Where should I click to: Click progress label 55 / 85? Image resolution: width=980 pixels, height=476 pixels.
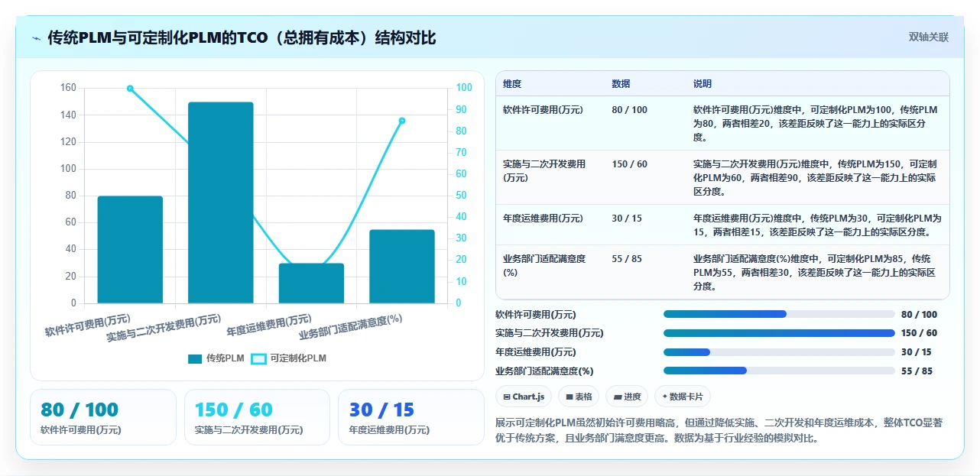pos(917,371)
